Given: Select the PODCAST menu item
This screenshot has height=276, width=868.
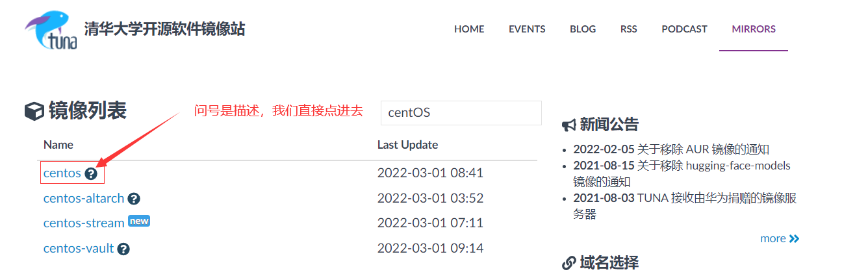Looking at the screenshot, I should (x=684, y=29).
